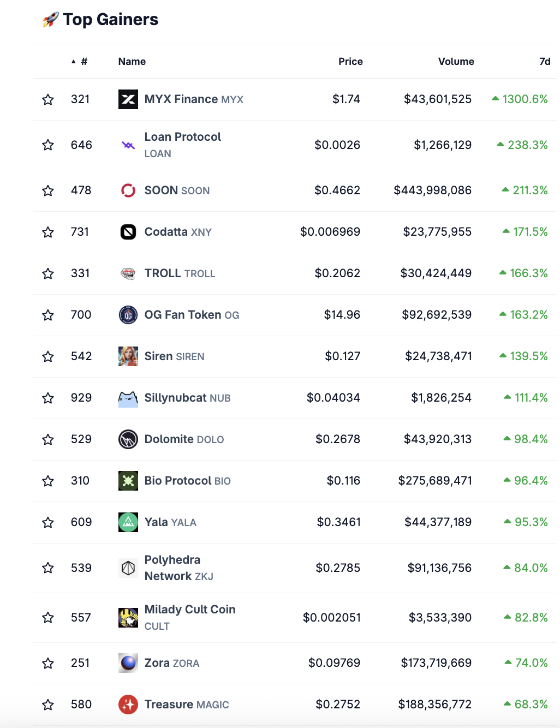Toggle watchlist star for Siren
Screen dimensions: 560x728
click(x=48, y=356)
